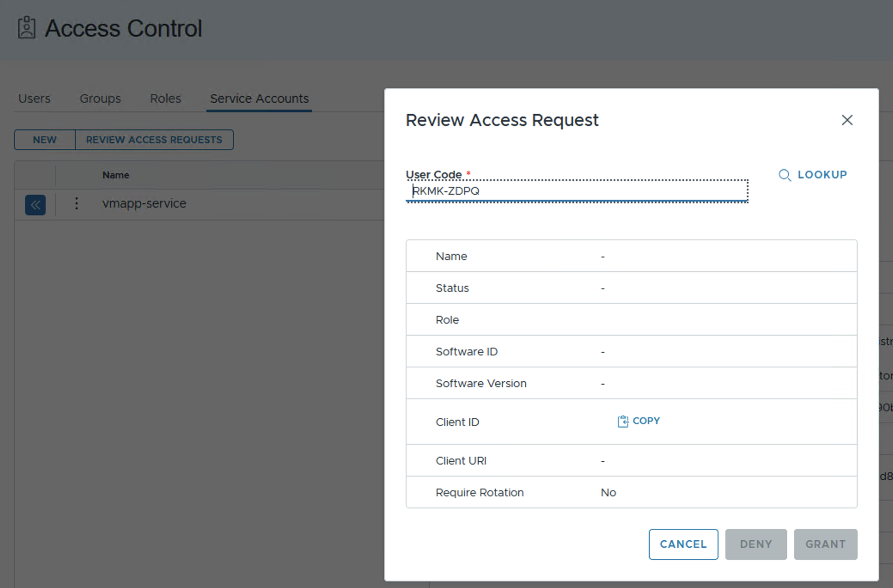
Task: Close the Review Access Request dialog
Action: pyautogui.click(x=847, y=120)
